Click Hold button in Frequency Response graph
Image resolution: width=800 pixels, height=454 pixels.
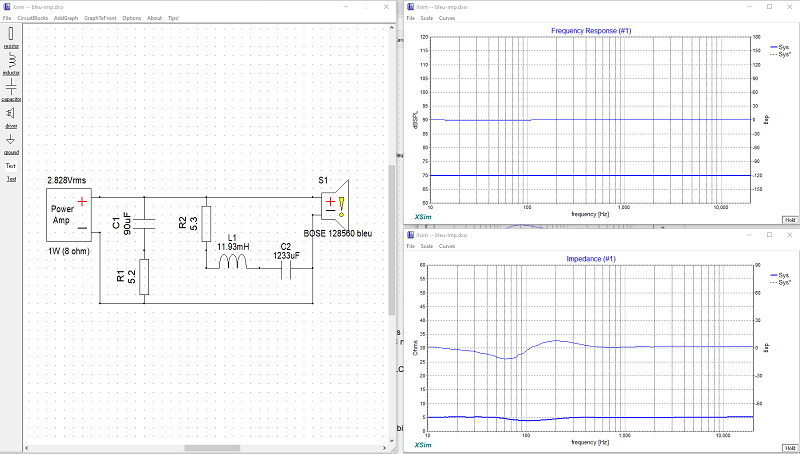point(790,220)
